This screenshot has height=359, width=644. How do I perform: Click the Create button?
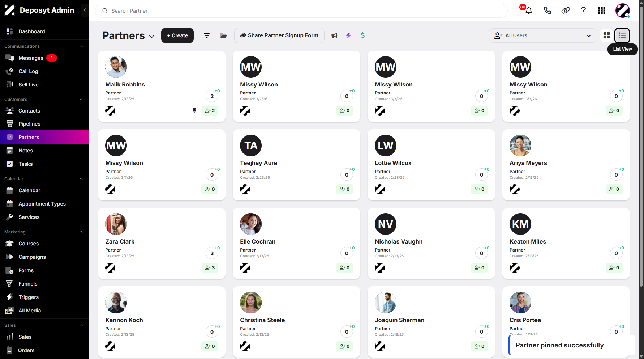tap(177, 35)
